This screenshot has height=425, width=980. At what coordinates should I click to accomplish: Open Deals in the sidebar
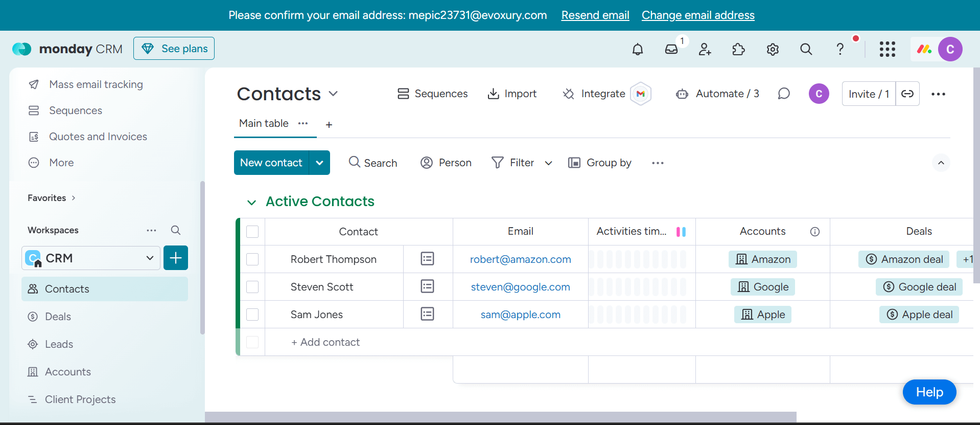pyautogui.click(x=58, y=317)
